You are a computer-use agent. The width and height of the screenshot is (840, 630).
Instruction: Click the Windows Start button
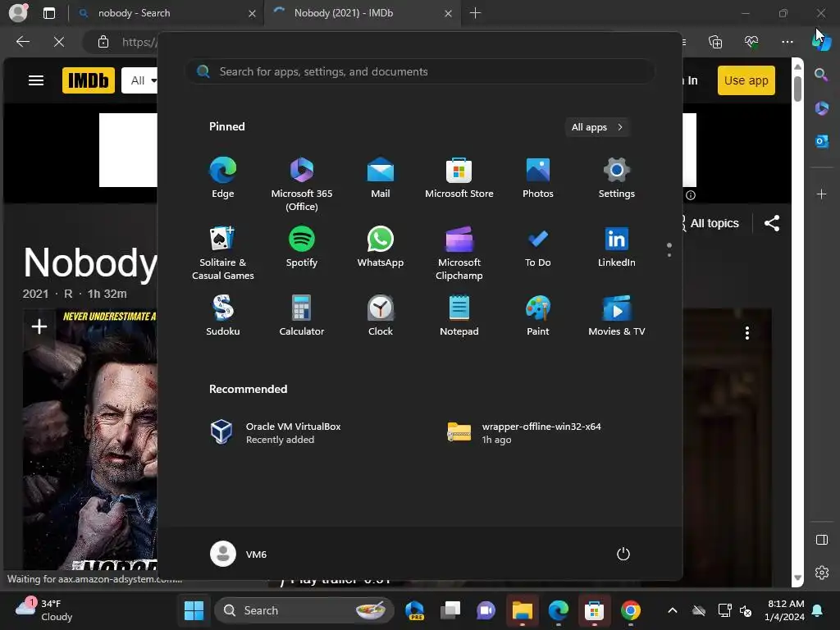pyautogui.click(x=194, y=610)
